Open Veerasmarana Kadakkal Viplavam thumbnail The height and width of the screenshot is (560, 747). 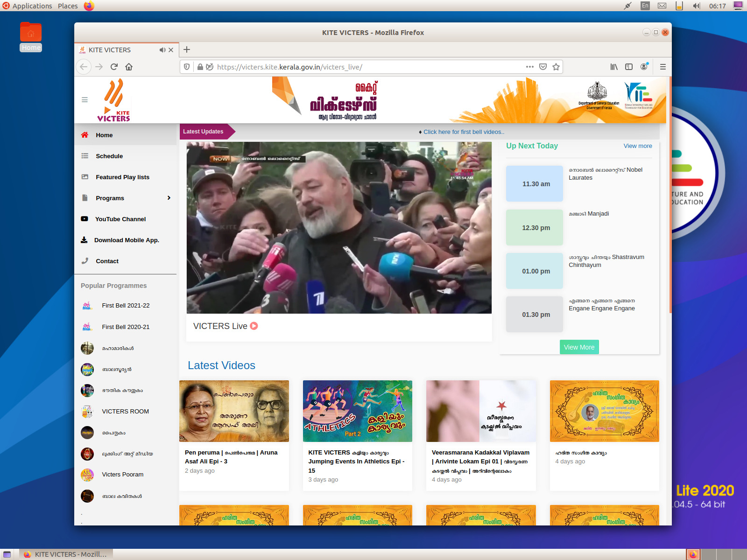[481, 411]
